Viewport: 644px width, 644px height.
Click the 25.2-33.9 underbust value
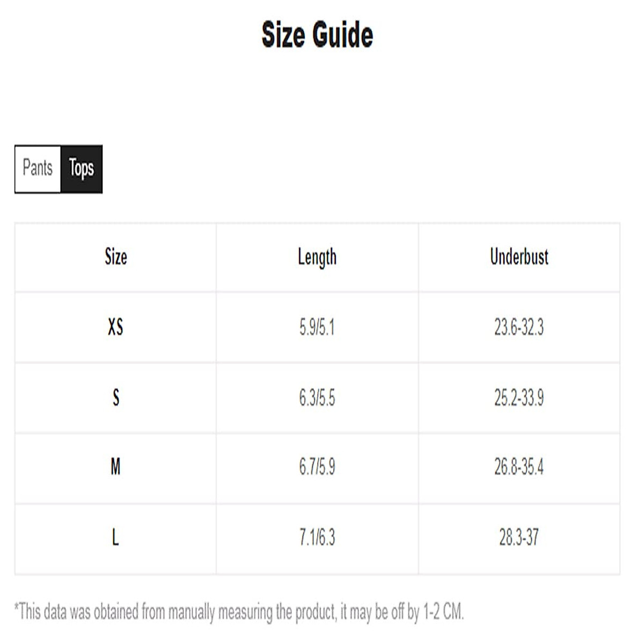point(519,398)
